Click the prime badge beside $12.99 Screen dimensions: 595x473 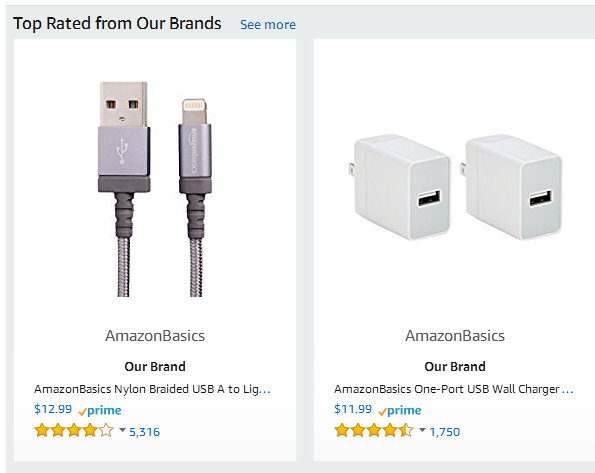[x=100, y=410]
